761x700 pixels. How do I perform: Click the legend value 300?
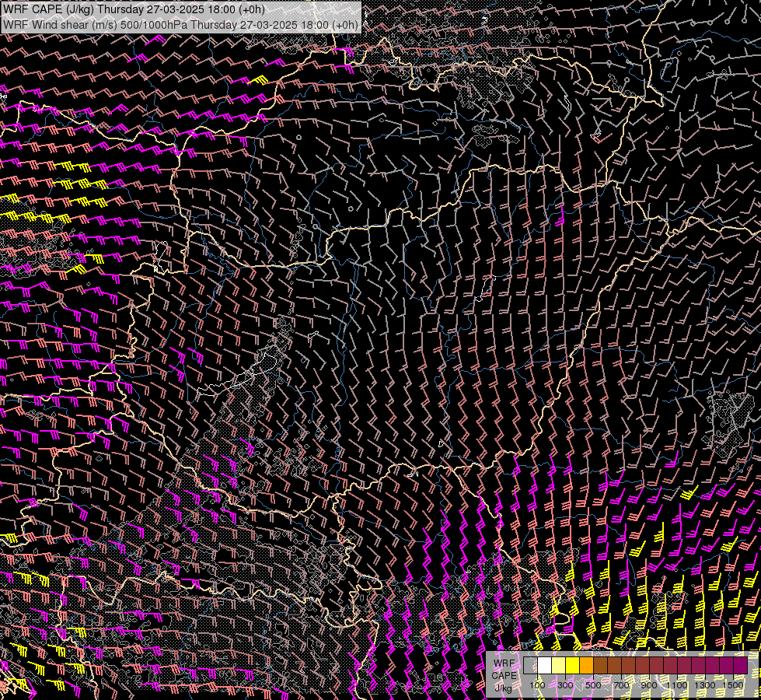[x=565, y=685]
